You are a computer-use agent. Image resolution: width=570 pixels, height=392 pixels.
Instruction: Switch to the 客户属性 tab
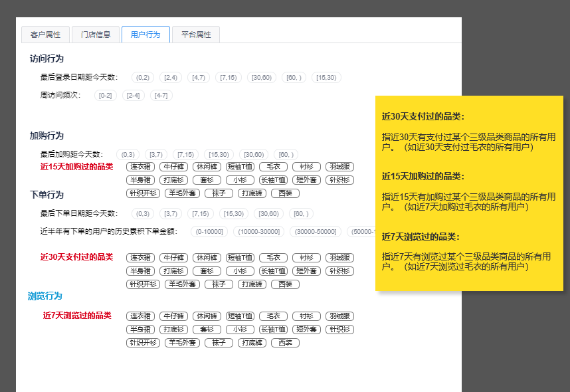pyautogui.click(x=45, y=35)
